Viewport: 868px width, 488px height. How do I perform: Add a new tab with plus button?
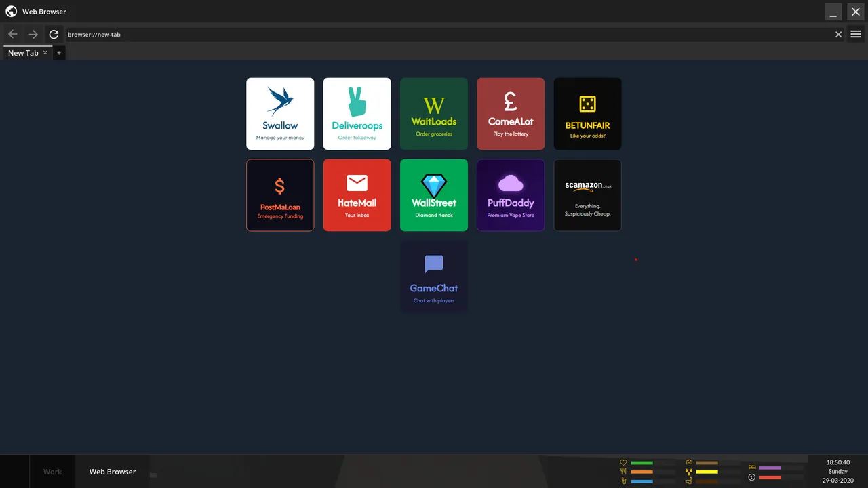tap(59, 53)
